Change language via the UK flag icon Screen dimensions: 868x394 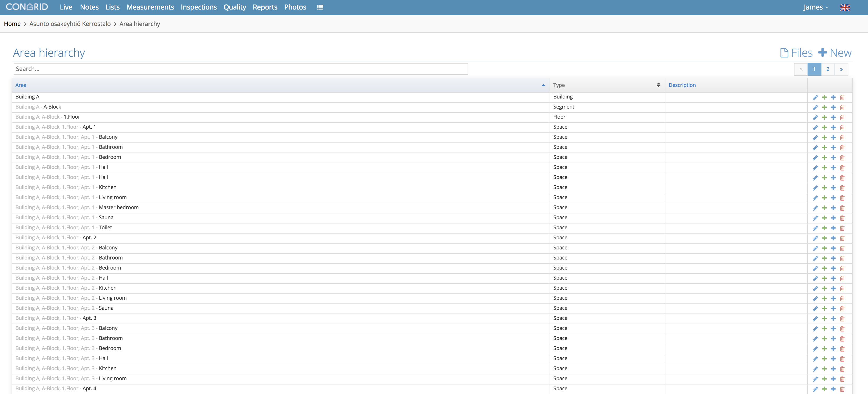[x=845, y=7]
